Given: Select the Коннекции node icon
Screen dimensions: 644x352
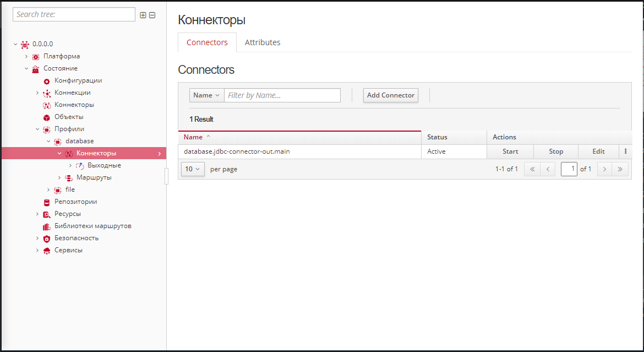Looking at the screenshot, I should 47,92.
